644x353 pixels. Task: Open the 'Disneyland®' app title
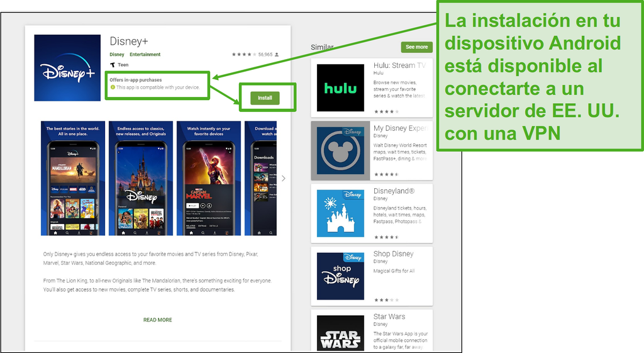tap(394, 191)
